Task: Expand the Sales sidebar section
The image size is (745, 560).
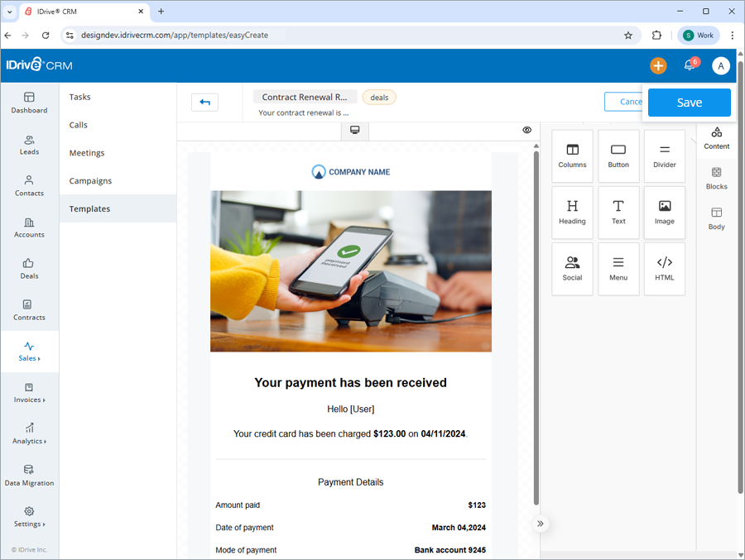Action: click(x=29, y=352)
